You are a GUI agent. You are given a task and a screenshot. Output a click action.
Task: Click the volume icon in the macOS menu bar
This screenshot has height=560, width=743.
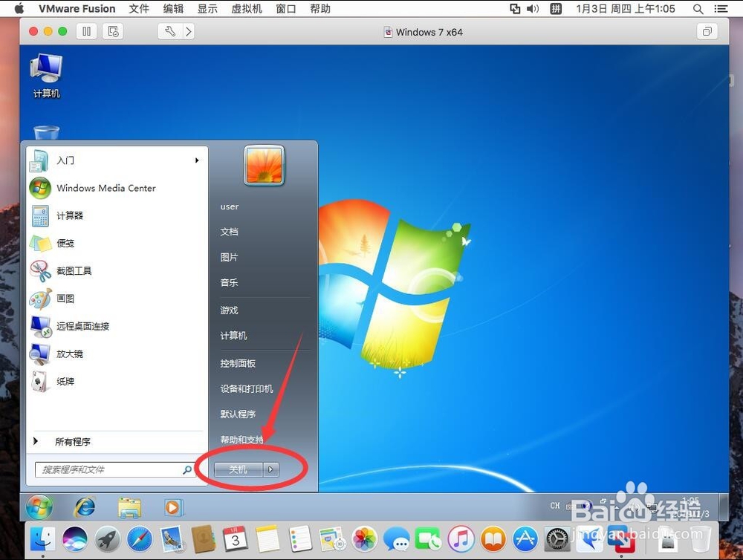click(x=533, y=8)
